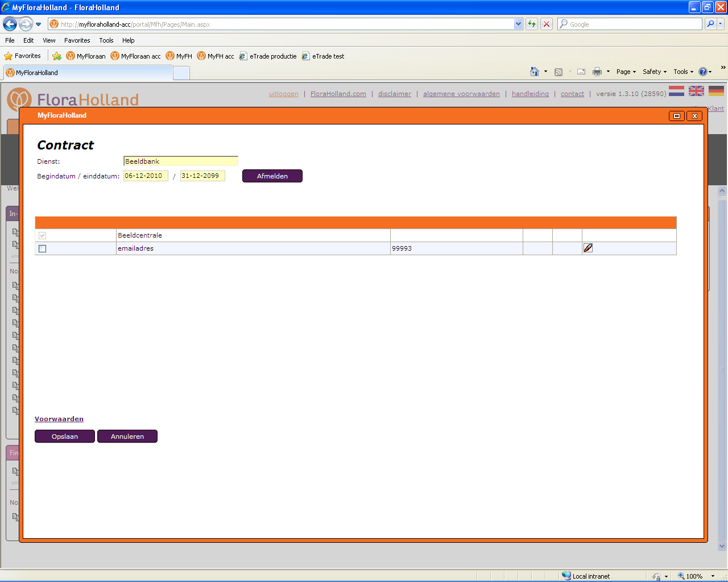Open the disclaimer link

[x=395, y=94]
